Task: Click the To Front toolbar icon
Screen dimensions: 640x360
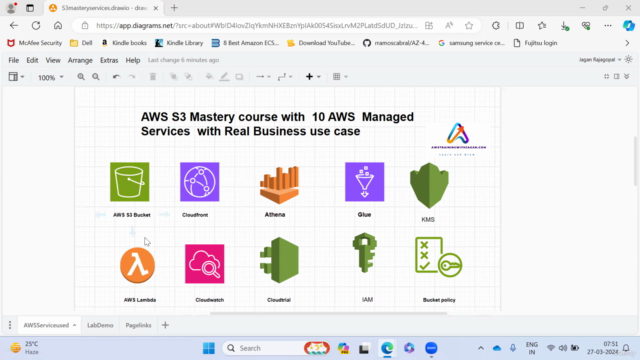Action: 173,77
